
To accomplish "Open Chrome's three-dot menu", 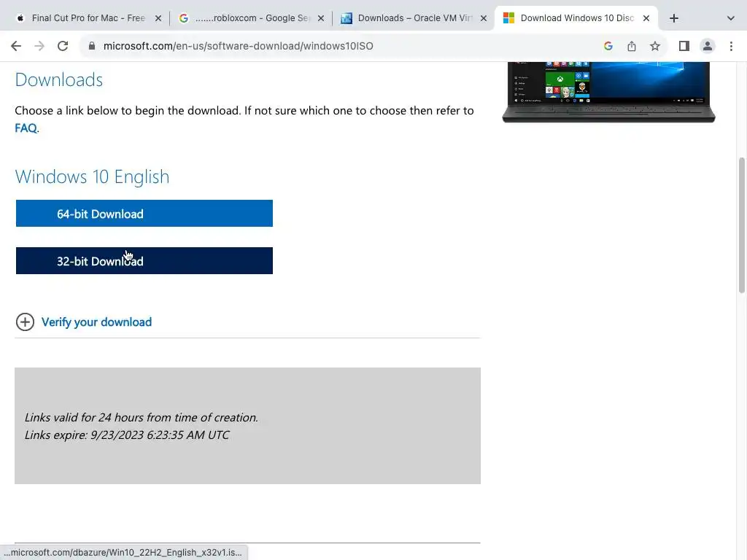I will point(731,46).
